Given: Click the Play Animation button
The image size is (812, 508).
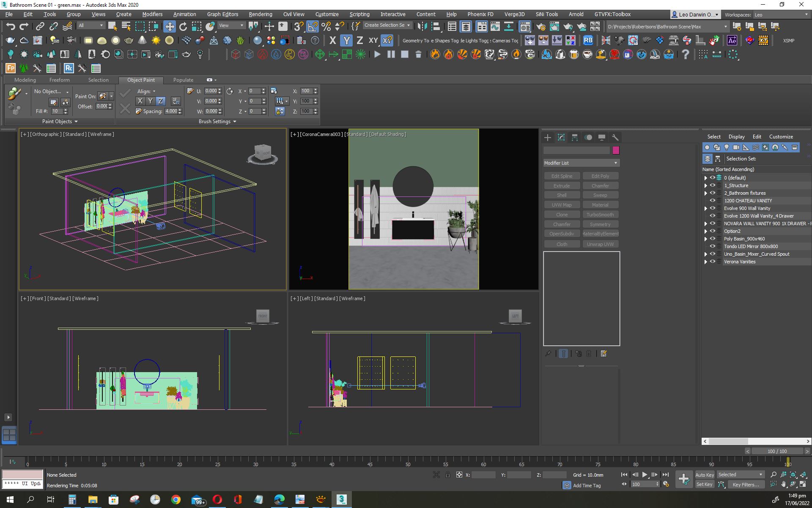Looking at the screenshot, I should point(645,475).
